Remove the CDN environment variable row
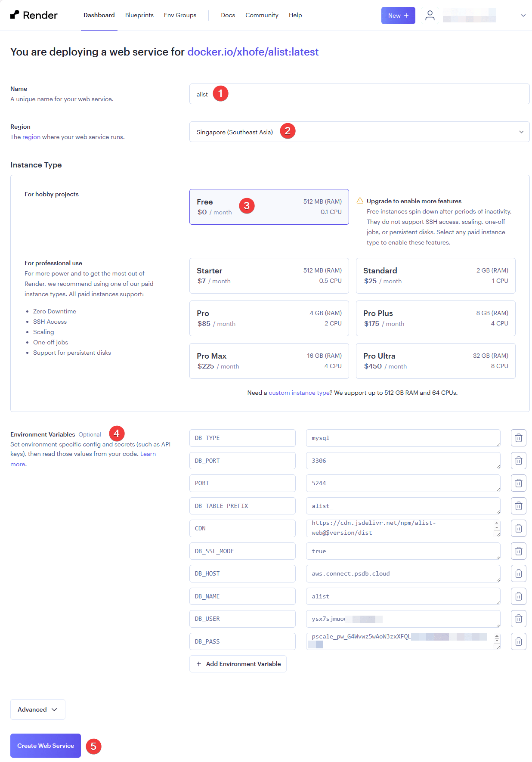The width and height of the screenshot is (532, 762). tap(518, 528)
